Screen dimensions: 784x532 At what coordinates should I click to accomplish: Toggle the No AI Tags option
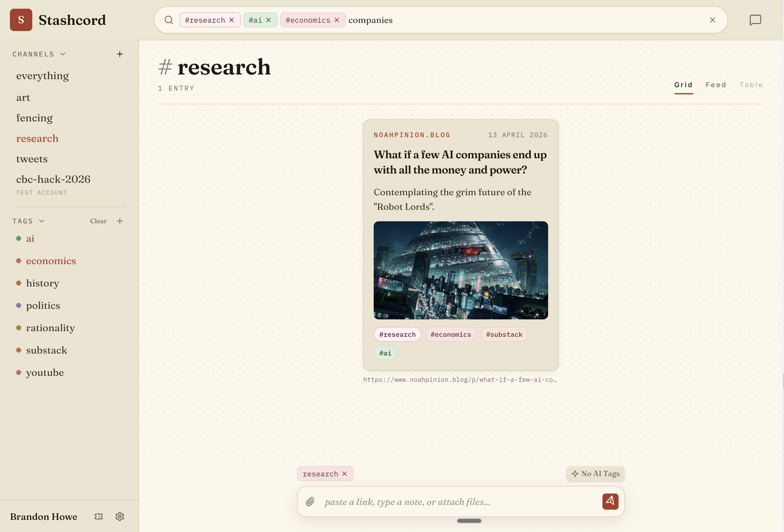click(595, 474)
